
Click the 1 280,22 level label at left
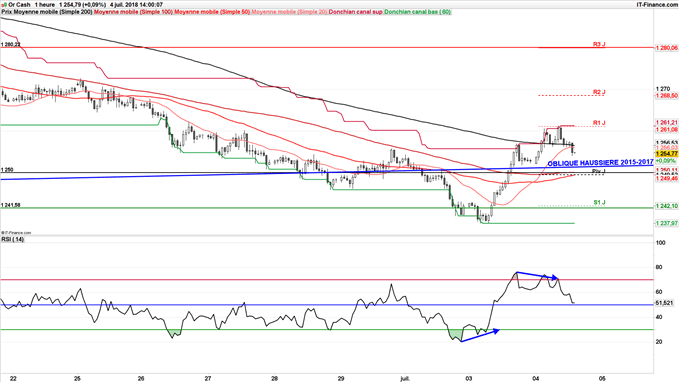(11, 44)
